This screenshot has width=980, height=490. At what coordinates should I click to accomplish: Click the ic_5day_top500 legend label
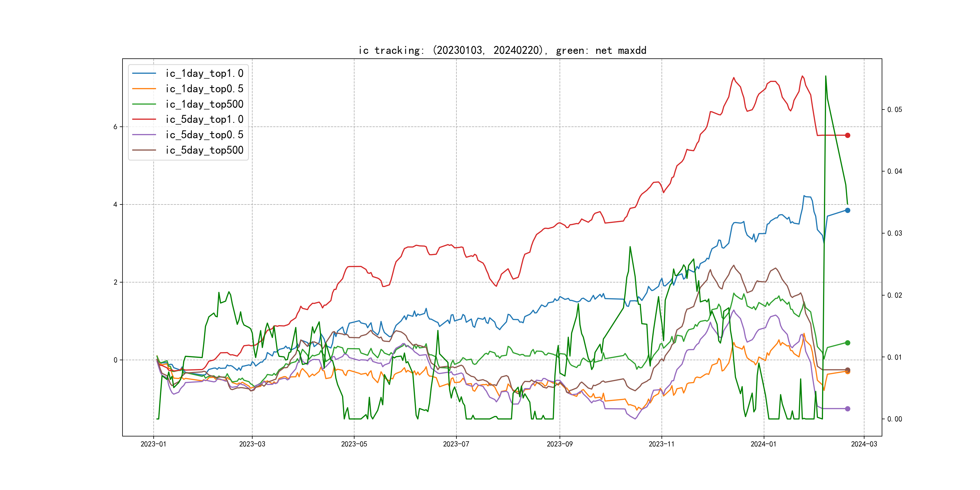(204, 150)
